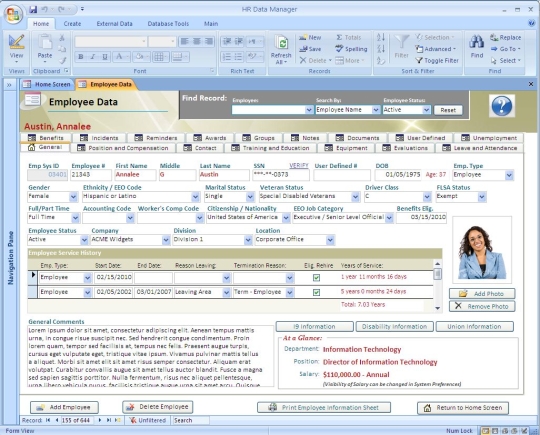Open the Leave and Attendance tab

tap(479, 148)
